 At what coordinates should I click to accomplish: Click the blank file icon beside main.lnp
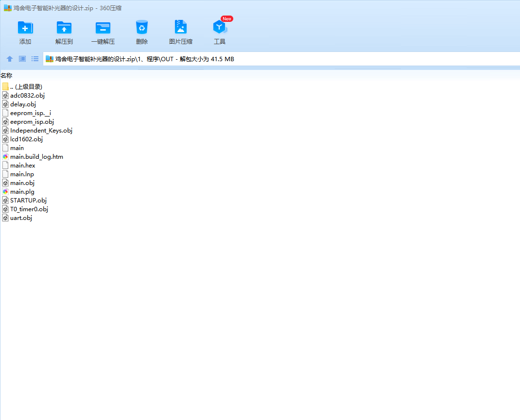tap(5, 174)
